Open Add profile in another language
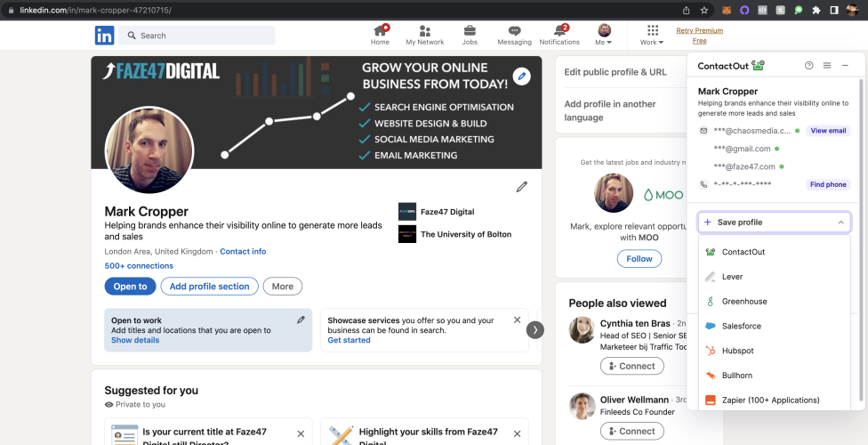 click(x=610, y=111)
